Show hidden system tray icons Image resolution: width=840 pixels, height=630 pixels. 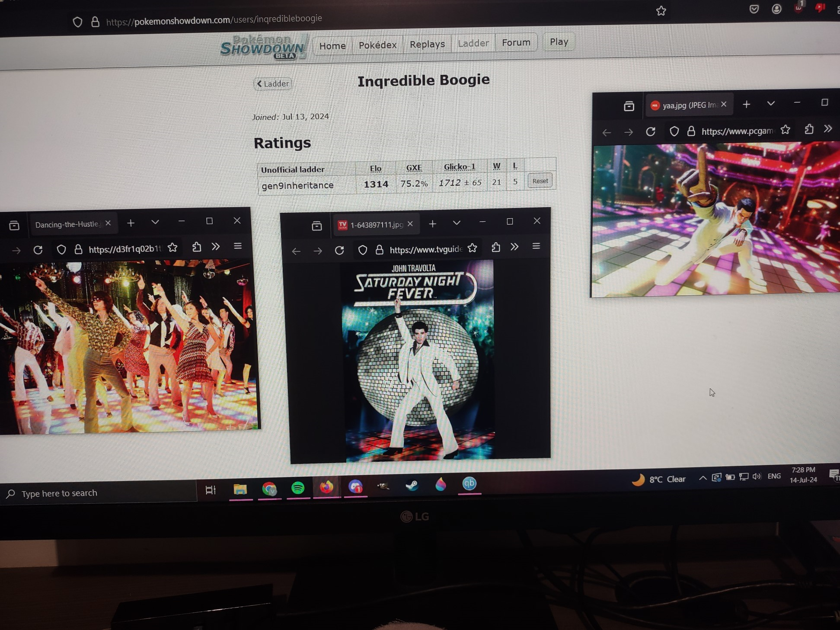[703, 478]
